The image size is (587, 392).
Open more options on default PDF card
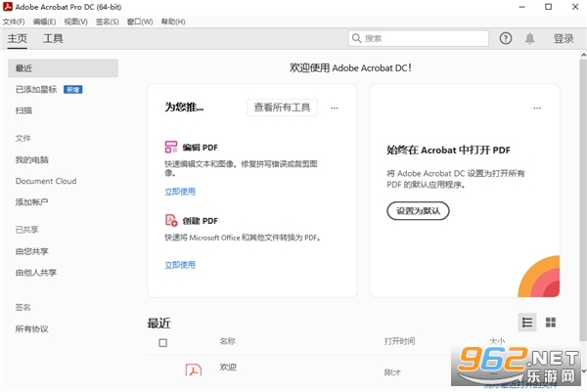coord(537,109)
